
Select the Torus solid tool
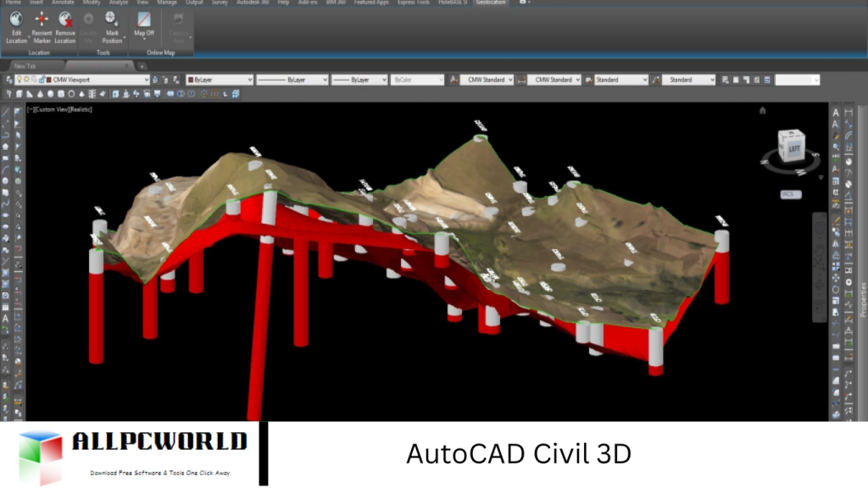pyautogui.click(x=71, y=94)
